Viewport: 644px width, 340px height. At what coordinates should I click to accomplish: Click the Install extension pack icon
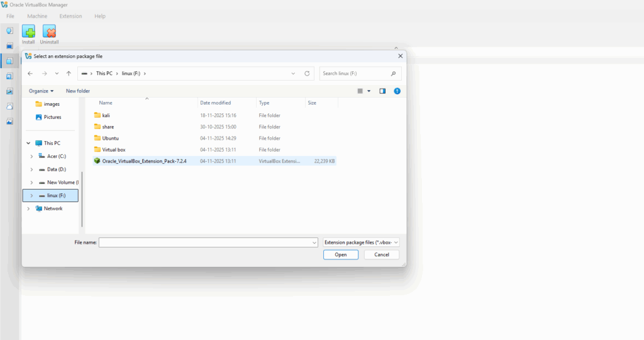coord(28,31)
